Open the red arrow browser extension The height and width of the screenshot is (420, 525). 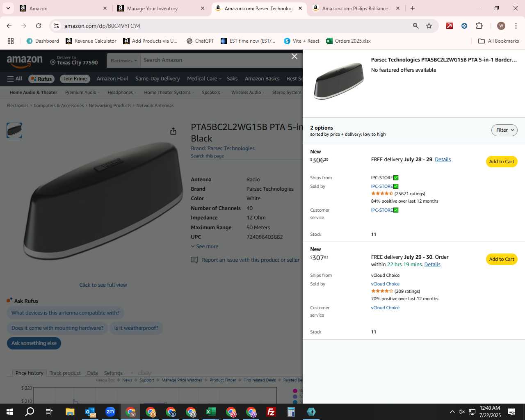coord(450,26)
